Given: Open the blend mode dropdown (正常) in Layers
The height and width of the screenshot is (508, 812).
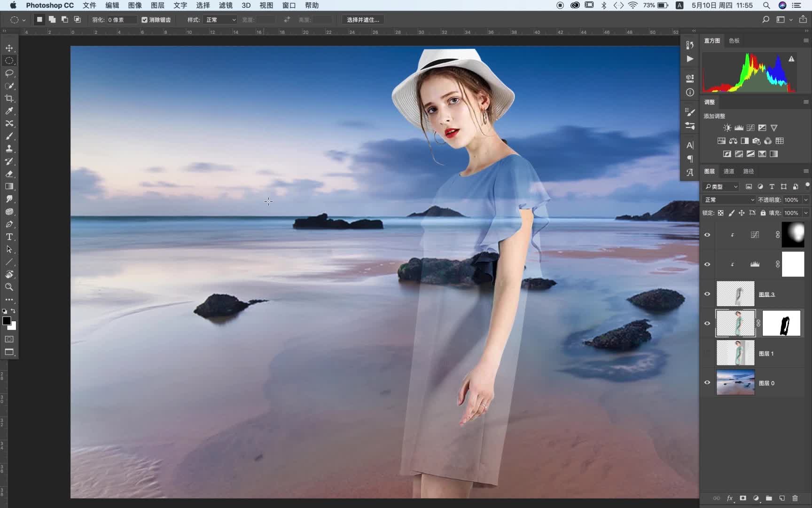Looking at the screenshot, I should 729,200.
